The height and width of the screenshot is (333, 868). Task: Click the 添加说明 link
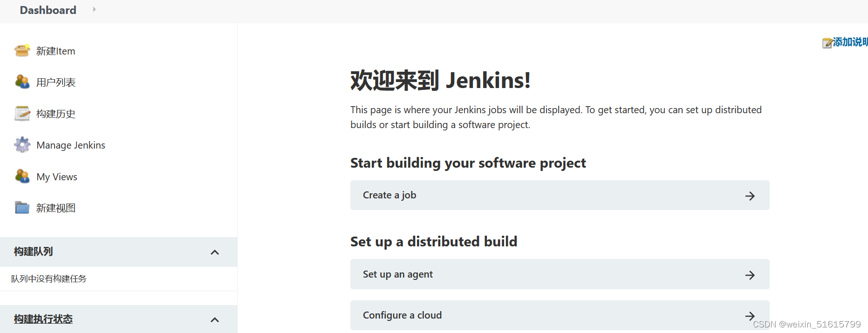850,42
